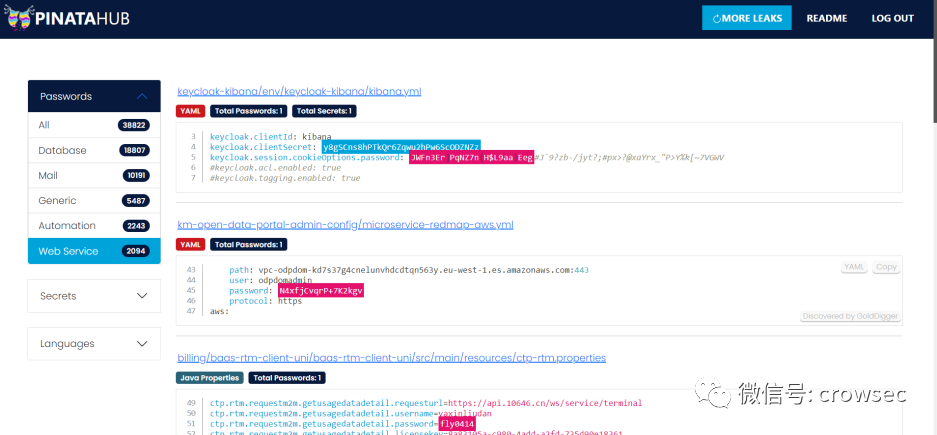The height and width of the screenshot is (435, 937).
Task: Click the highlighted password fly0414
Action: click(457, 424)
